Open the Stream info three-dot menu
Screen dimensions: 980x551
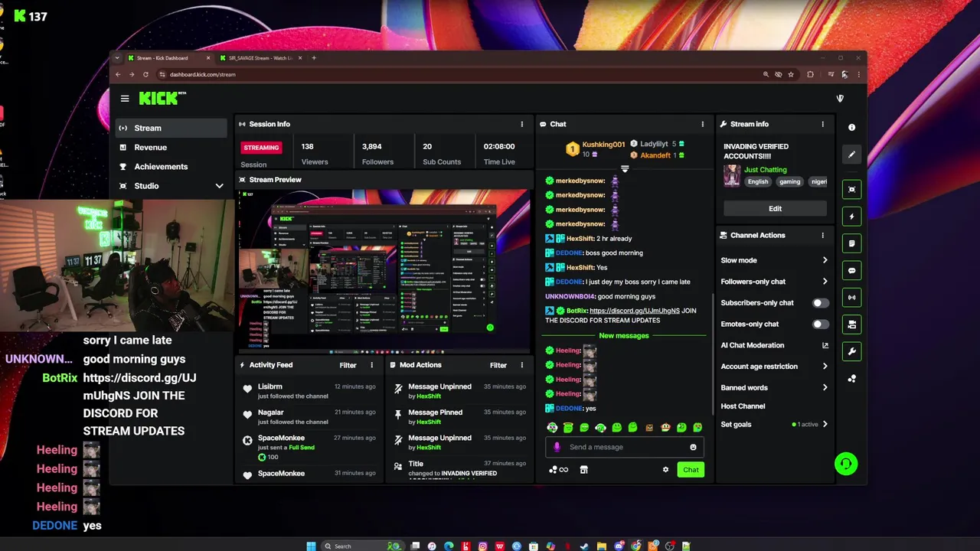pos(823,124)
